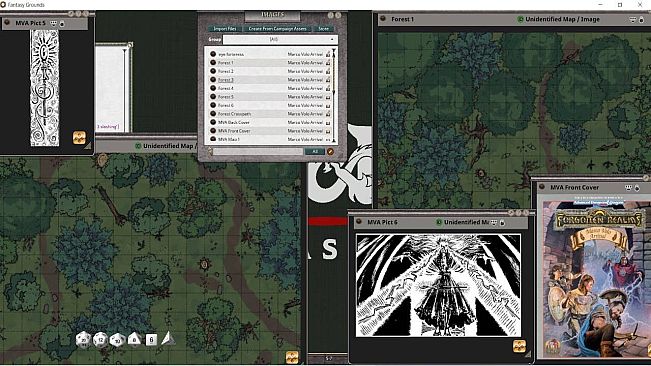Open the gold toolbar button in MVA Pict 5
Viewport: 651px width, 366px height.
click(x=79, y=137)
